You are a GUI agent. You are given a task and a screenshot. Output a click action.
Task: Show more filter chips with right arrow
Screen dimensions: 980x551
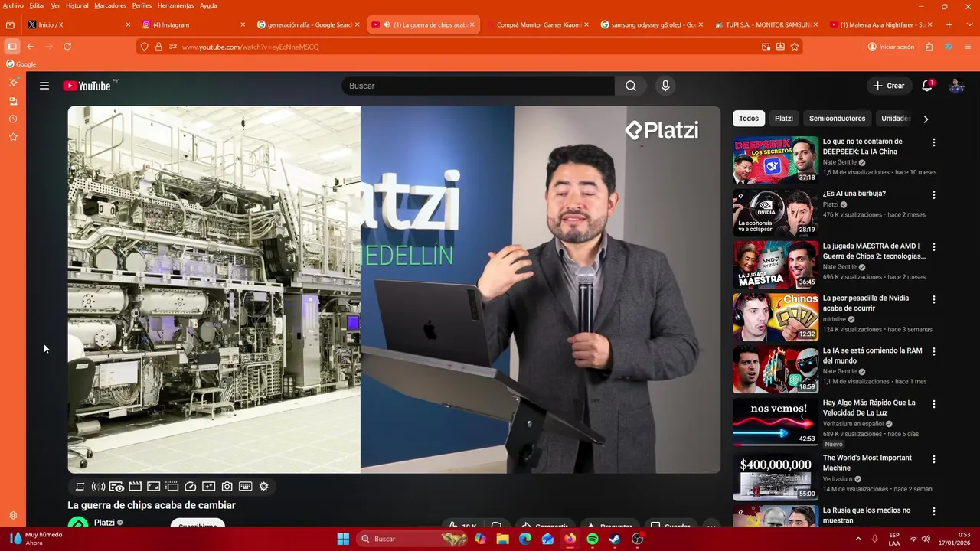tap(926, 119)
